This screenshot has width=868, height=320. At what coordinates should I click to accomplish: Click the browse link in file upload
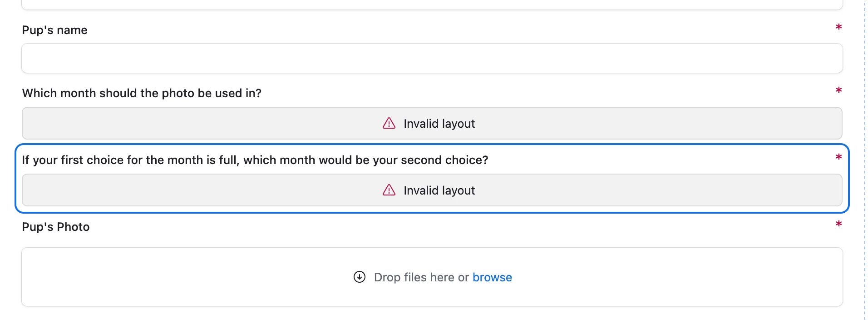[492, 277]
